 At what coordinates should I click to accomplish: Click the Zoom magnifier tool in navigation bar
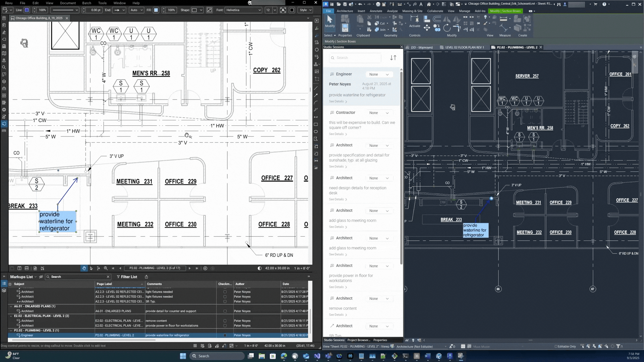point(106,268)
